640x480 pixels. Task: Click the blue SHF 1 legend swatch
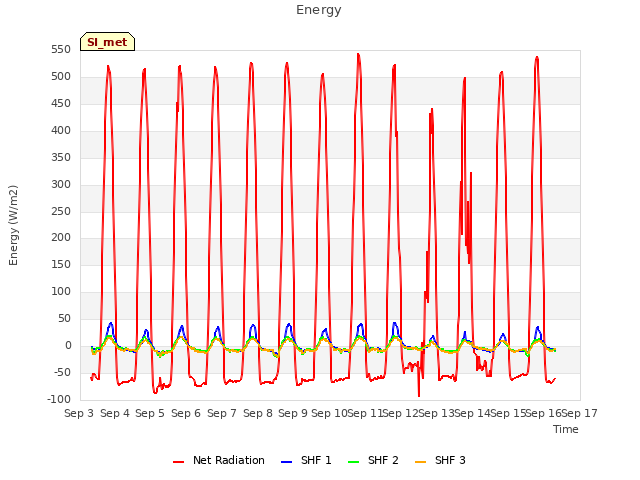pos(287,462)
